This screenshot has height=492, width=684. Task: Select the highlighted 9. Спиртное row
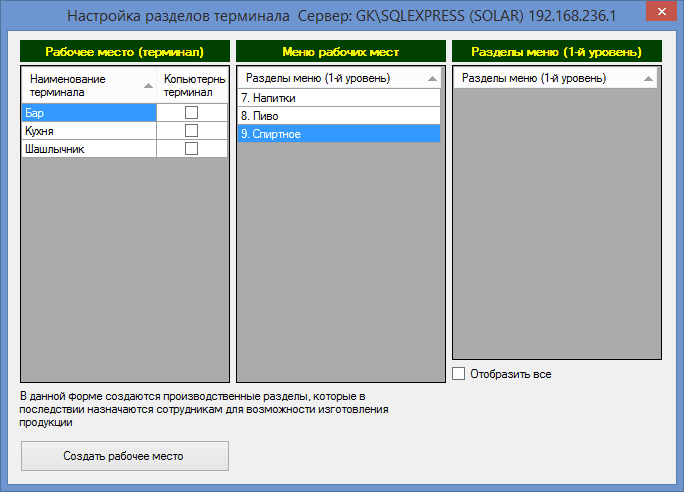[x=338, y=134]
